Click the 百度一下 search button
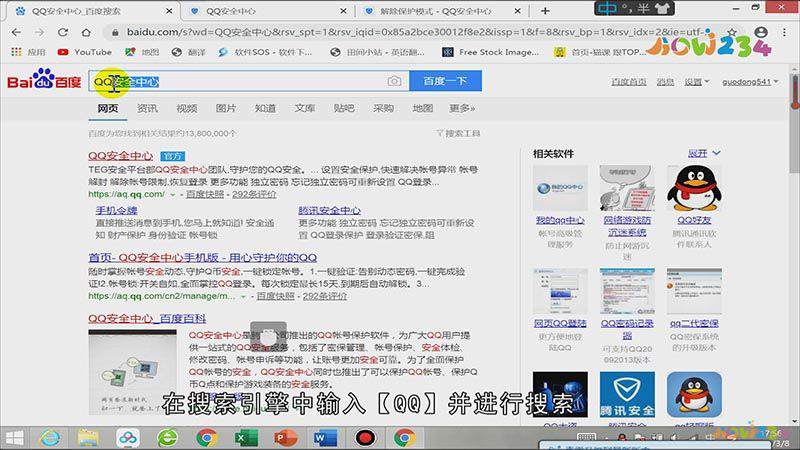 (445, 81)
